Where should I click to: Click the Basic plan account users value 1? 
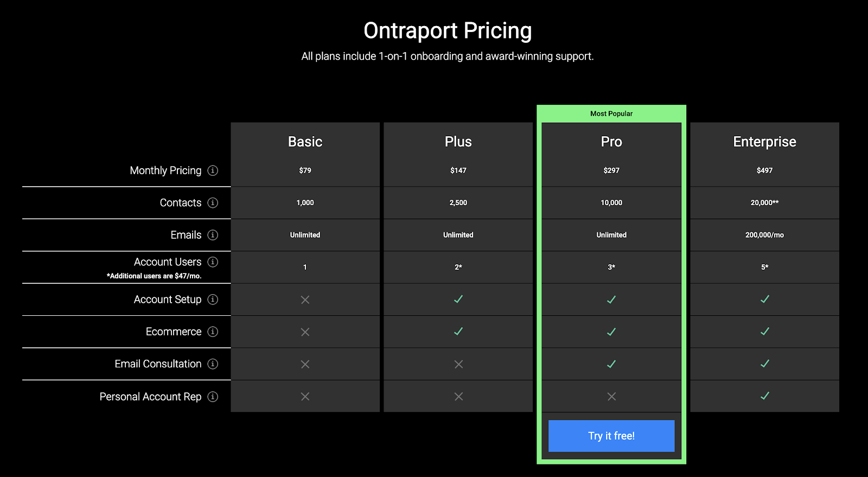click(x=305, y=267)
